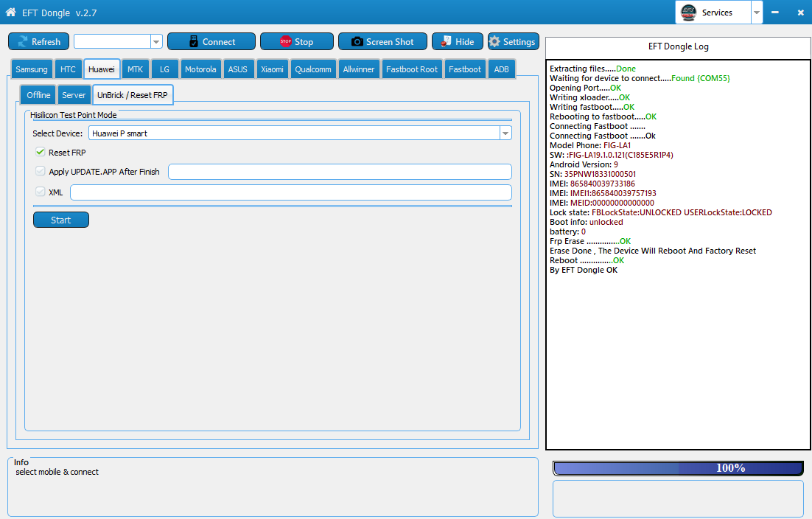Click the Lock state log line

tap(661, 212)
